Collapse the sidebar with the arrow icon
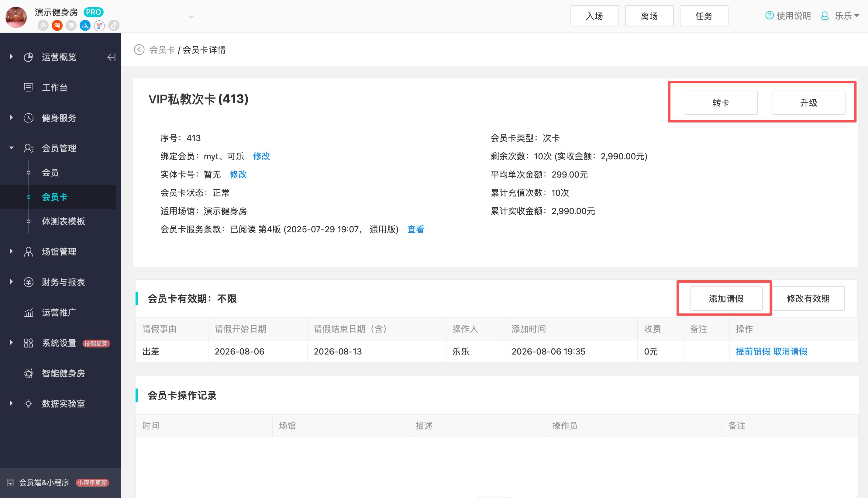This screenshot has height=498, width=868. pyautogui.click(x=112, y=57)
